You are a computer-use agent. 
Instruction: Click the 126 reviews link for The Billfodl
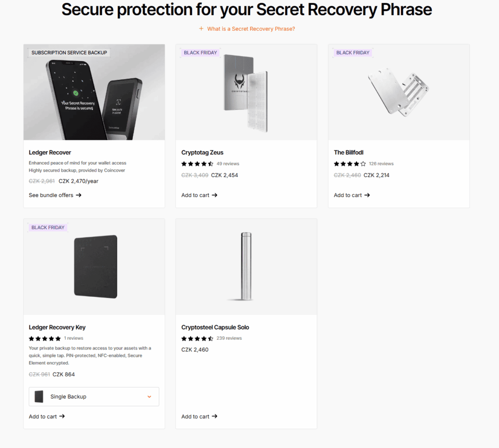381,163
